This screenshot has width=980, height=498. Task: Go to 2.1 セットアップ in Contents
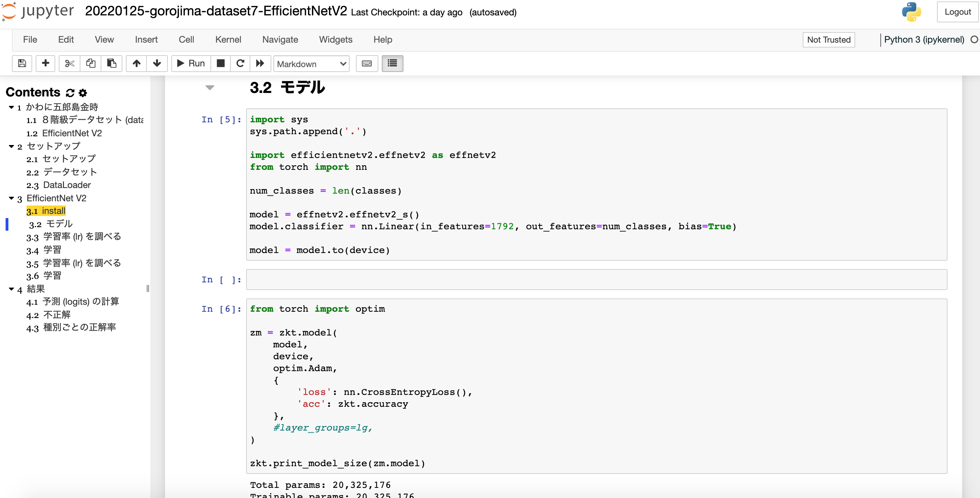[x=61, y=159]
